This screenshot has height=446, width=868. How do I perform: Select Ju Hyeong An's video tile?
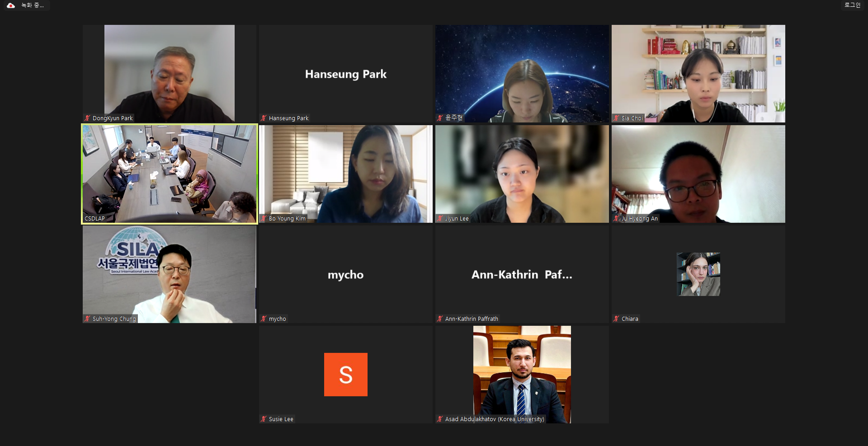698,174
